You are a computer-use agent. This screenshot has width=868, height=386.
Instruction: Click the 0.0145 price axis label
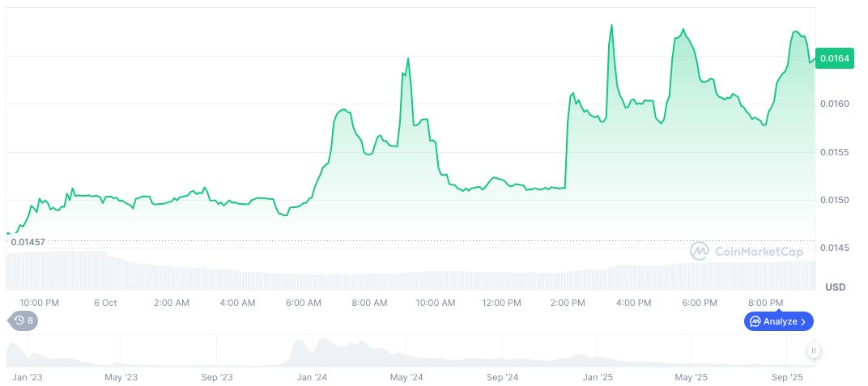834,248
